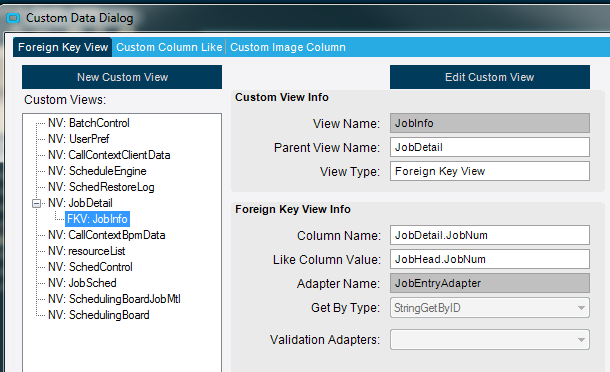
Task: Open the Custom Image Column tab
Action: (287, 47)
